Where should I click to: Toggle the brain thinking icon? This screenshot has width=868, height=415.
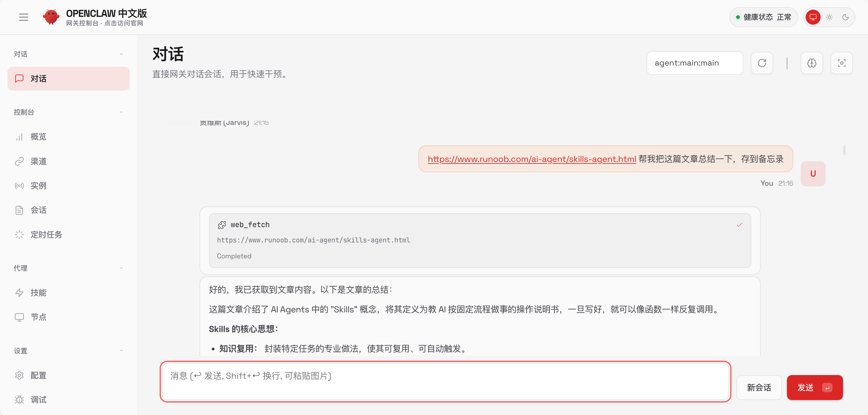[x=811, y=63]
